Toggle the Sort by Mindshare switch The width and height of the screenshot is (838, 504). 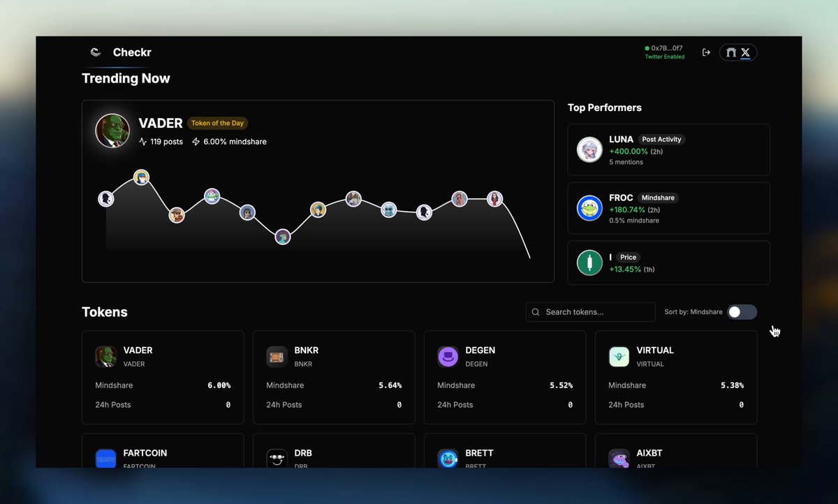pos(742,312)
